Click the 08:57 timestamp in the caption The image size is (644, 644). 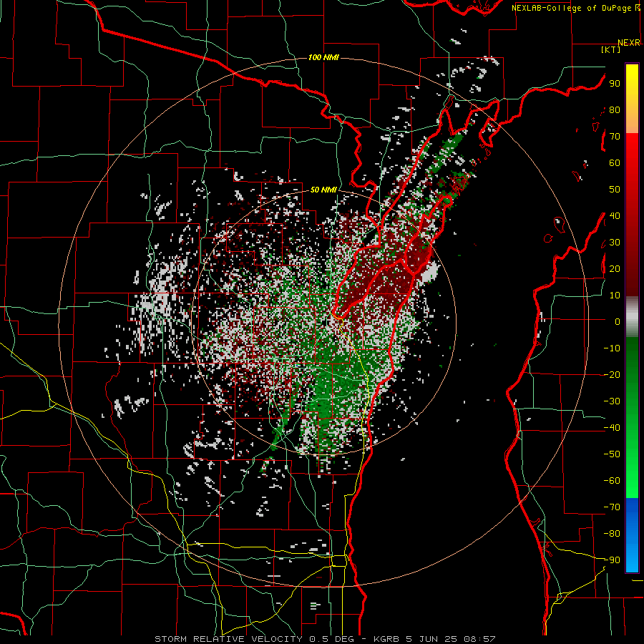pyautogui.click(x=480, y=639)
